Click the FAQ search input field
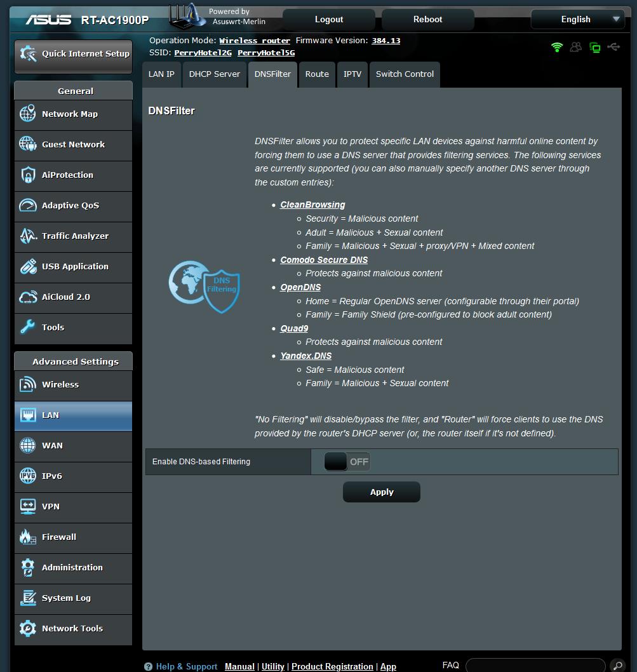 click(535, 666)
